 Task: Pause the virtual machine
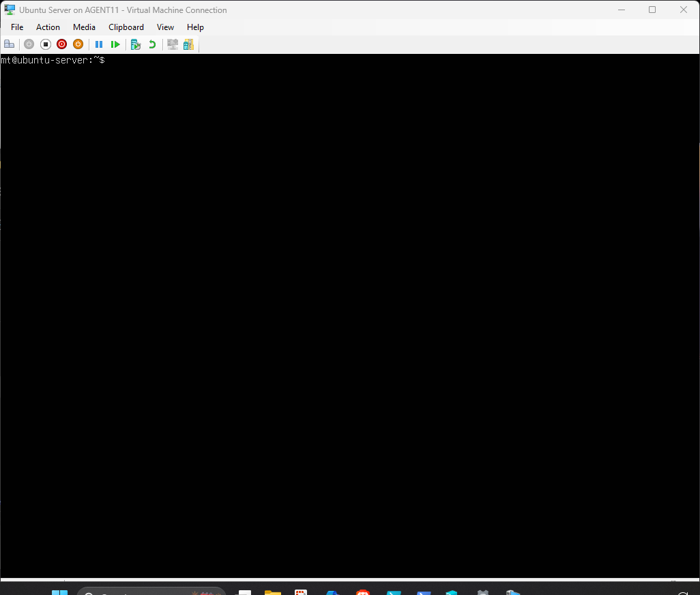pos(99,44)
